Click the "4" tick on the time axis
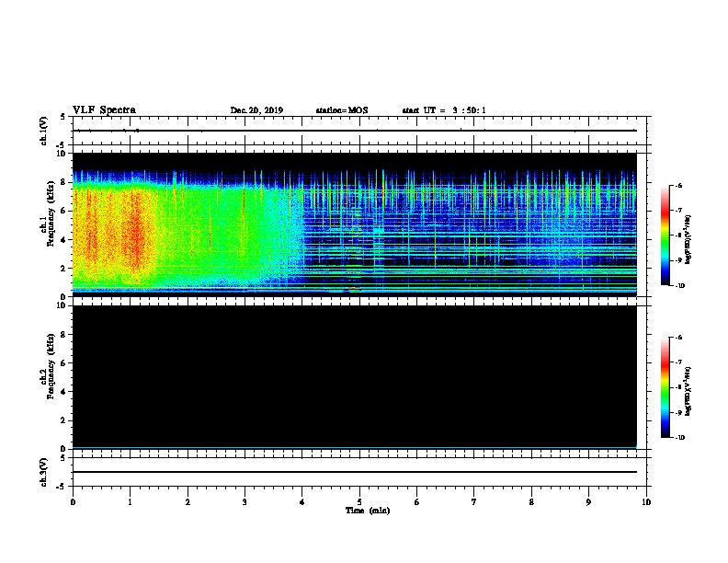 (x=302, y=502)
